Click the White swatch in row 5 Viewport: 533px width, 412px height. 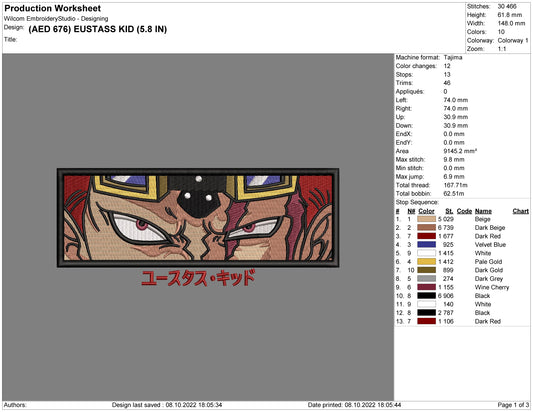426,253
